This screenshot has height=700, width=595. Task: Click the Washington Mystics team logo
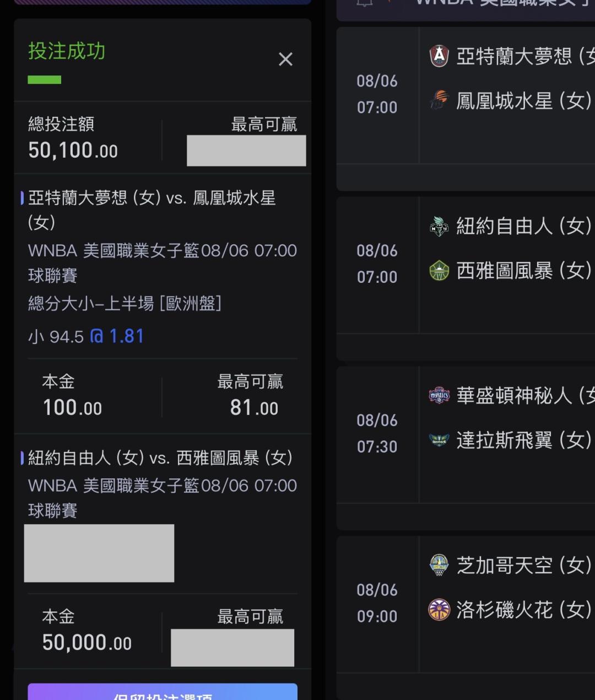439,395
